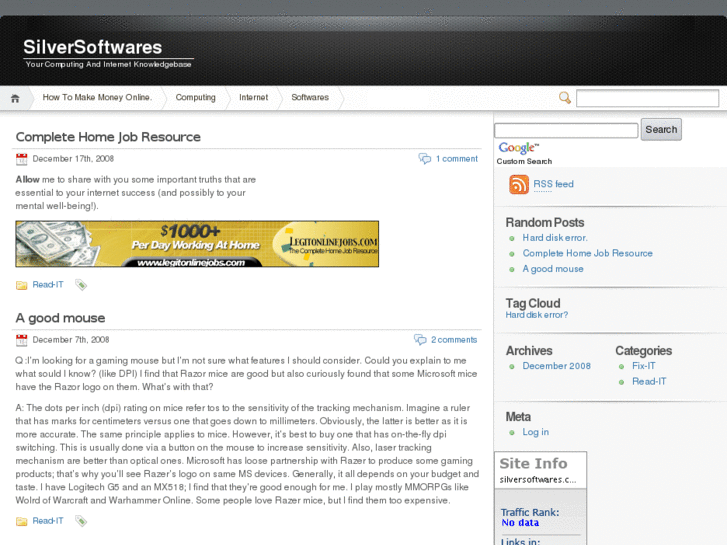Open the Computing menu item
727x545 pixels.
[196, 97]
